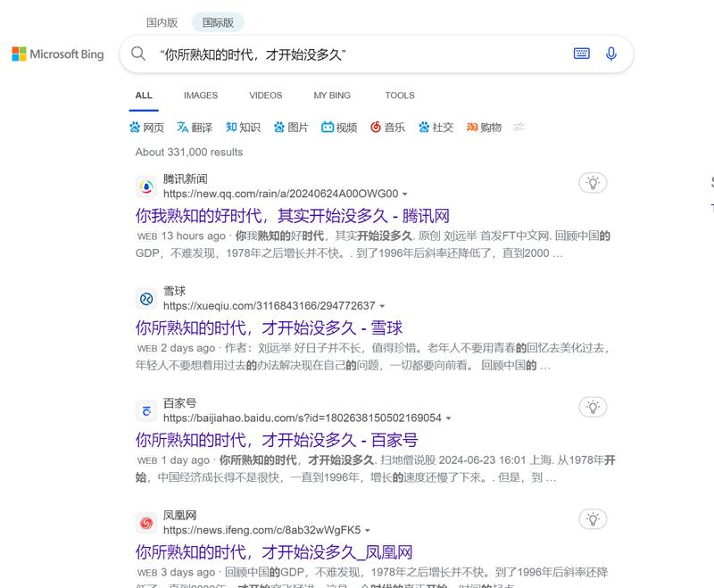Screen dimensions: 714x588
Task: Open result 你所熟知的时代 - 百家号
Action: click(x=277, y=440)
